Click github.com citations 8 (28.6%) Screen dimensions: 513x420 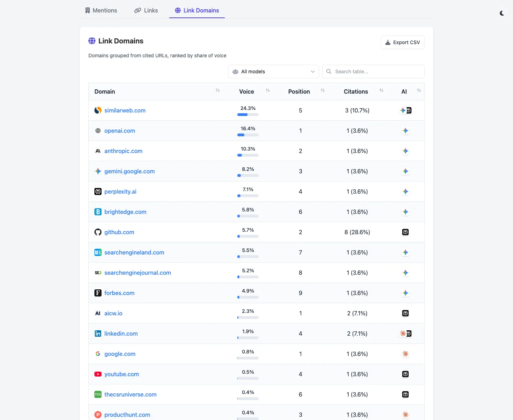click(x=357, y=232)
